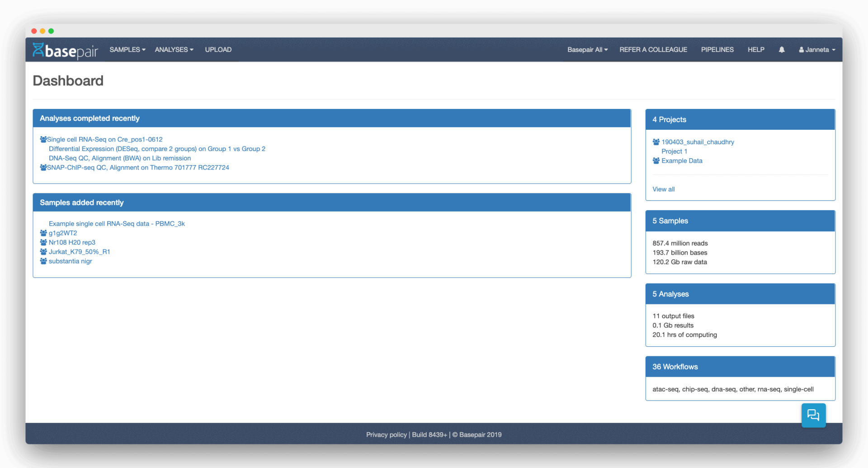Click the team icon beside Example Data
Image resolution: width=868 pixels, height=468 pixels.
coord(656,161)
